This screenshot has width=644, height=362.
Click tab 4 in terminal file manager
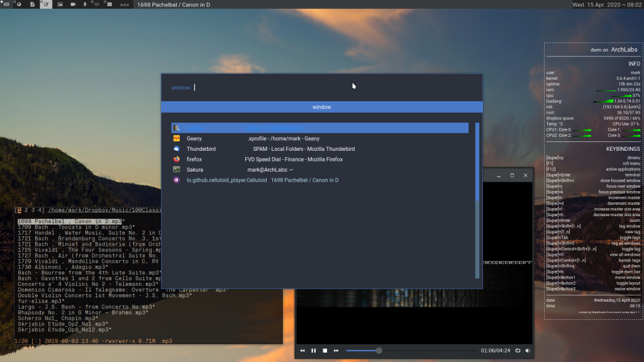point(40,210)
